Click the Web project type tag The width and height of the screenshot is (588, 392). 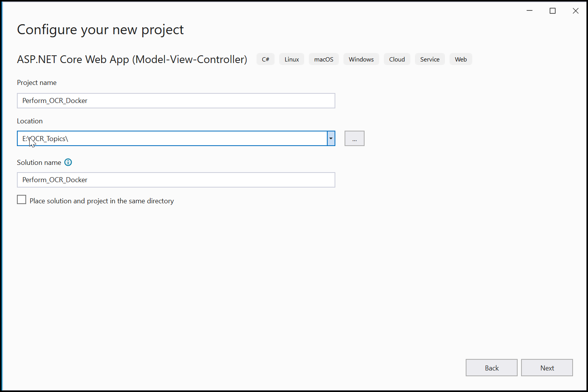(460, 59)
